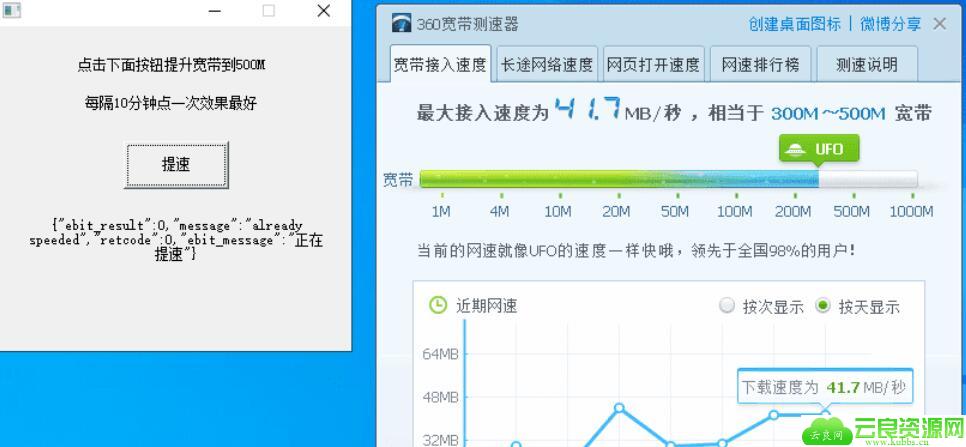The width and height of the screenshot is (966, 447).
Task: Go to the 网速排行榜 tab
Action: pos(760,65)
